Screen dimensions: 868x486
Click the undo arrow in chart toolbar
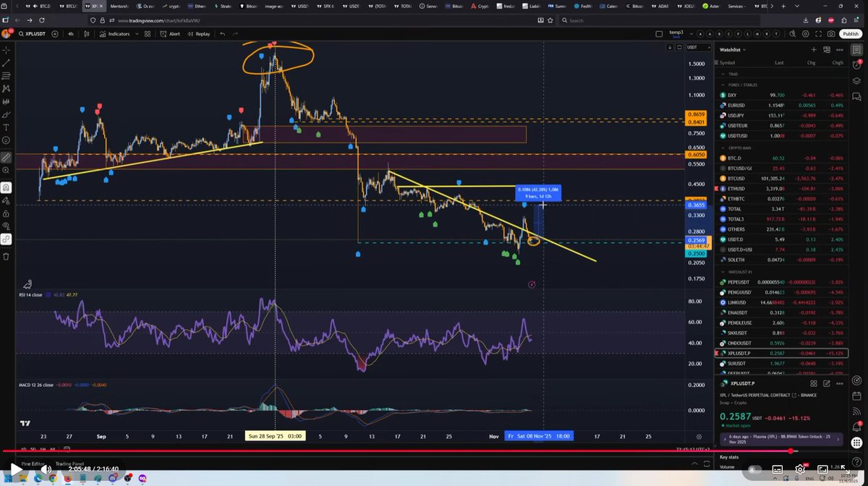(x=223, y=34)
